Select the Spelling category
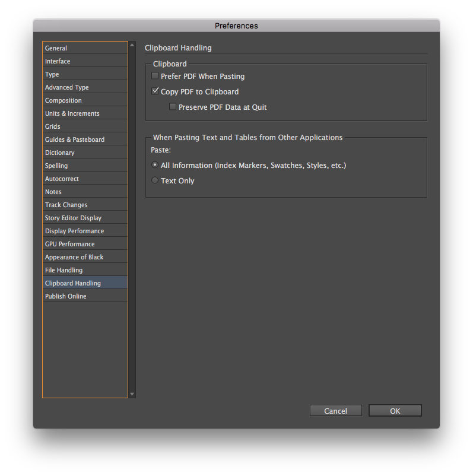 (x=85, y=166)
